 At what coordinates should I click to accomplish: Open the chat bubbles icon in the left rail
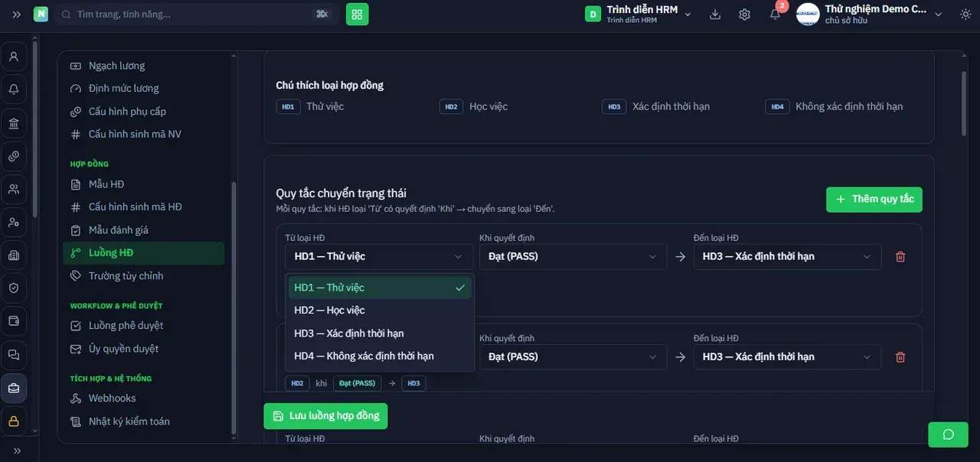click(x=14, y=355)
